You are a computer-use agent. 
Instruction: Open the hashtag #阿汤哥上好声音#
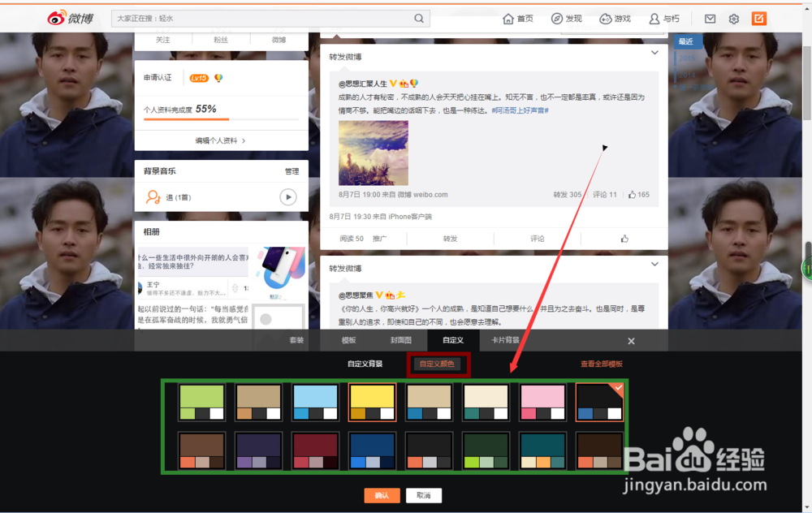520,110
